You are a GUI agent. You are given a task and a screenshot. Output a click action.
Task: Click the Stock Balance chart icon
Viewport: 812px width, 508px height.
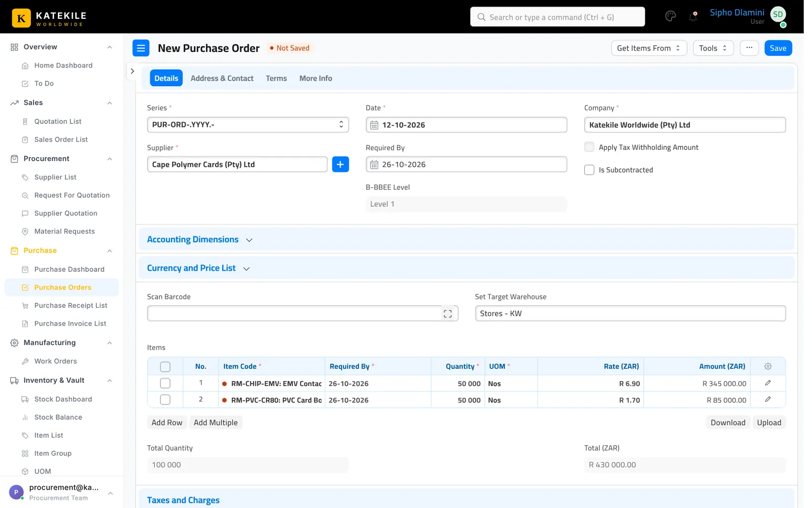(x=25, y=418)
